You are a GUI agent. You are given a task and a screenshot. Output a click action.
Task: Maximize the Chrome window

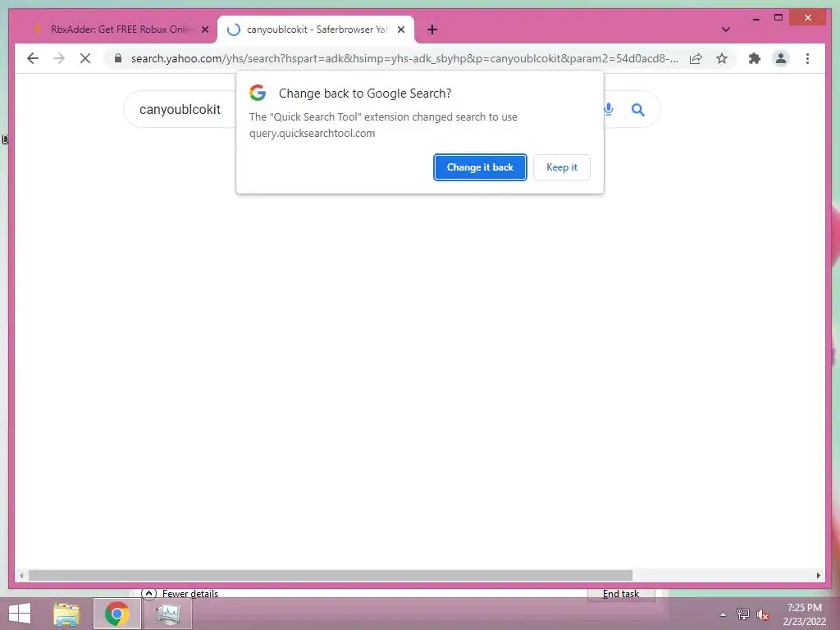click(778, 18)
